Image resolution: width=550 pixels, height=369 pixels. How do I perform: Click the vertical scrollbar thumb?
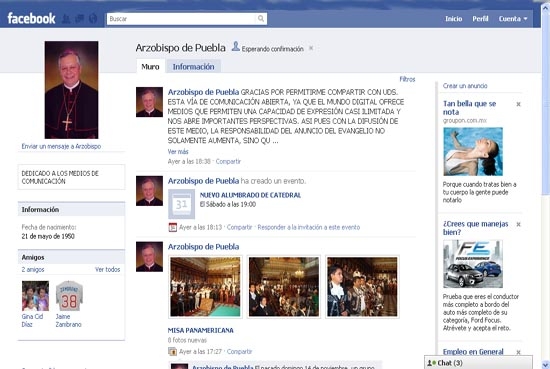coord(546,103)
